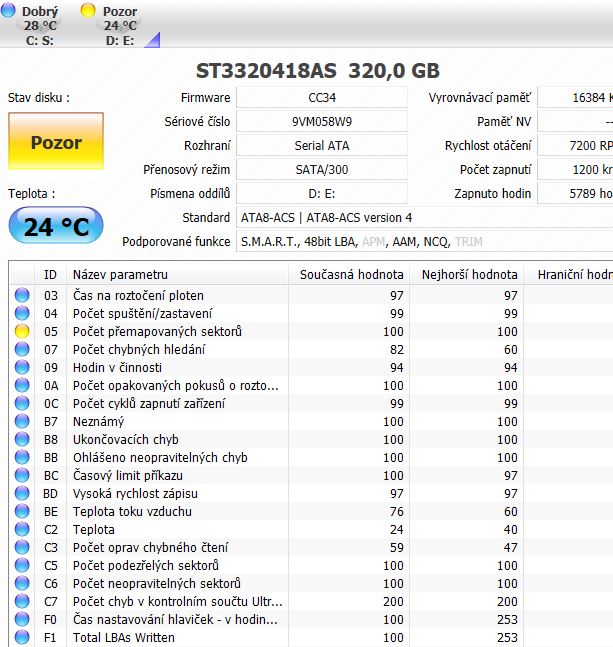Select the row Total LBAs Written

pyautogui.click(x=311, y=637)
